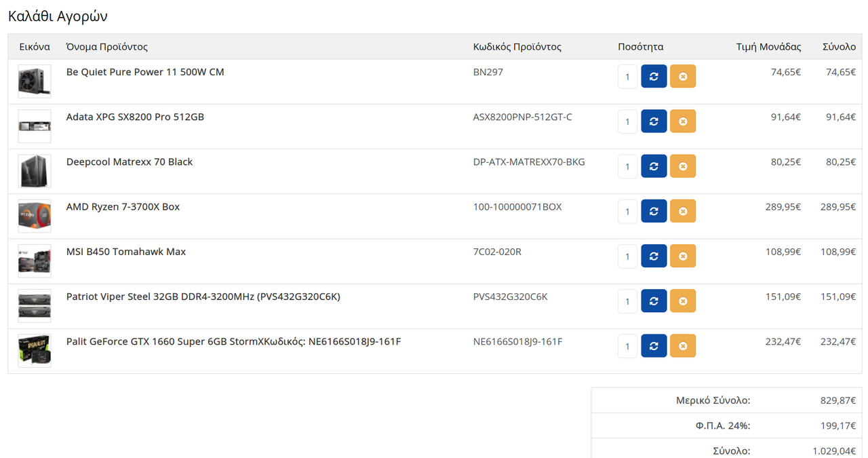Screen dimensions: 868x458
Task: Open Adata XPG SX8200 Pro 512GB link
Action: click(135, 117)
